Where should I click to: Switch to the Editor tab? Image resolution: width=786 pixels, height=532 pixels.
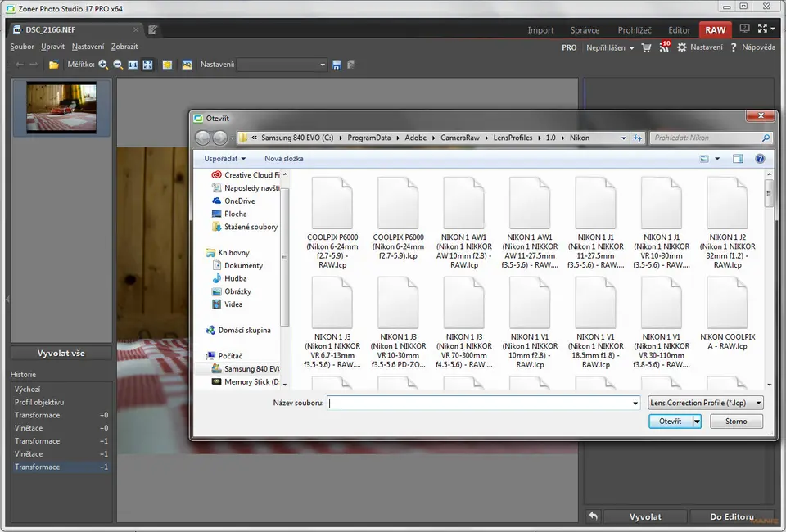(x=679, y=30)
